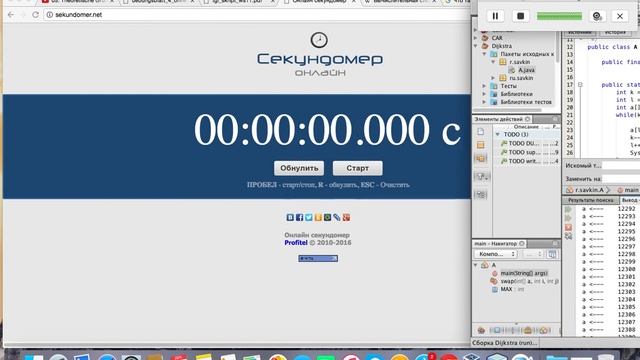Click the green recording level bar
This screenshot has width=640, height=360.
pyautogui.click(x=559, y=16)
